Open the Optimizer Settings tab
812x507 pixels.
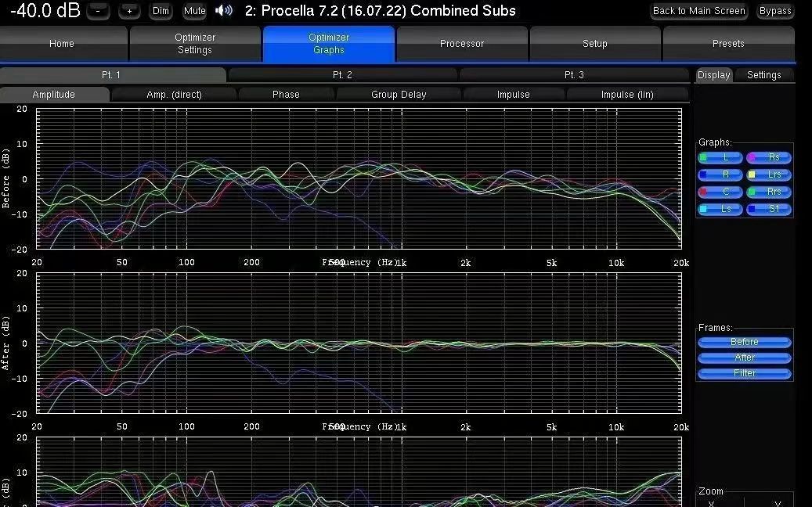tap(195, 44)
